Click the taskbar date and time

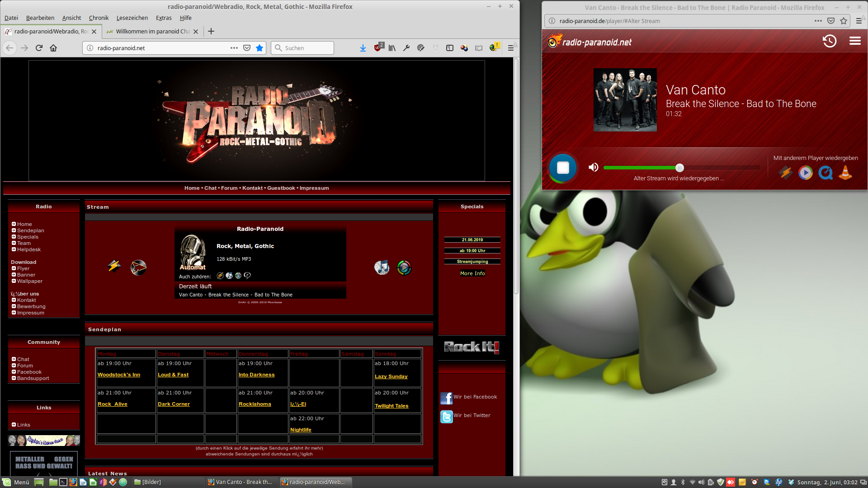click(827, 482)
